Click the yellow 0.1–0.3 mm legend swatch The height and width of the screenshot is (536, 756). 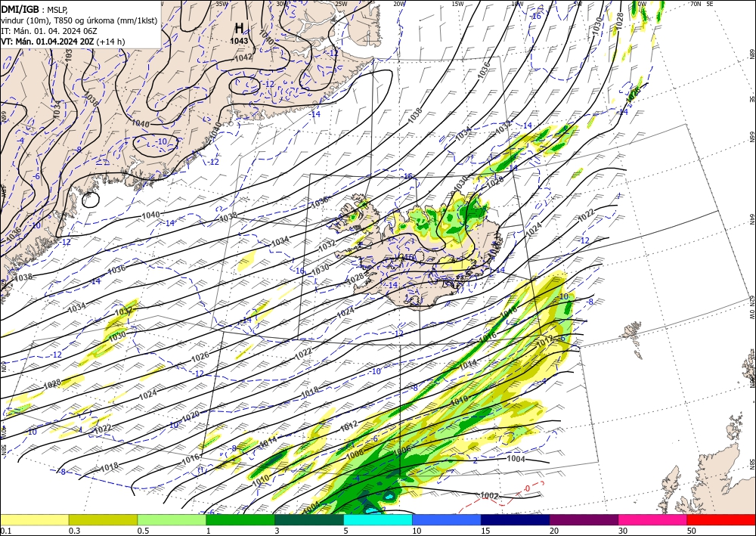point(34,519)
